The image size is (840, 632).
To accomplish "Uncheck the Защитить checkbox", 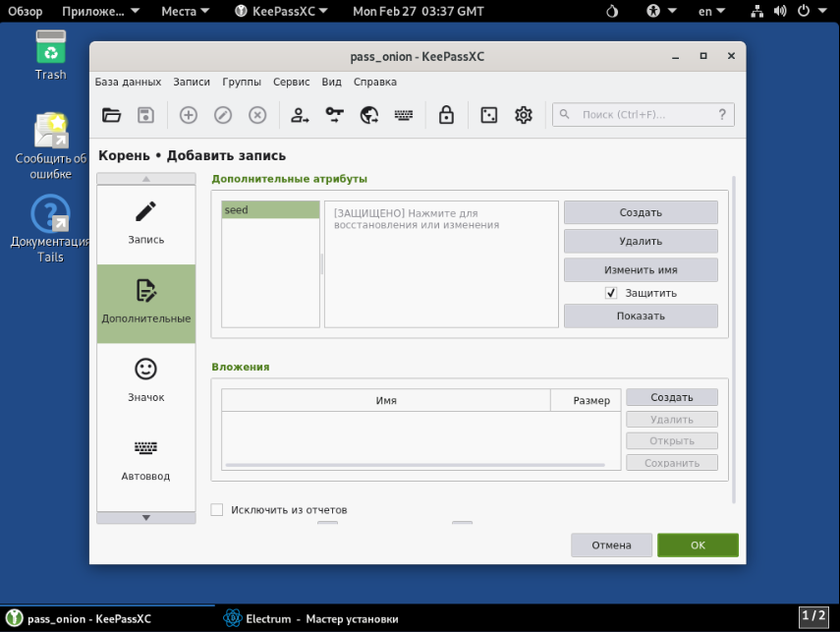I will [611, 293].
